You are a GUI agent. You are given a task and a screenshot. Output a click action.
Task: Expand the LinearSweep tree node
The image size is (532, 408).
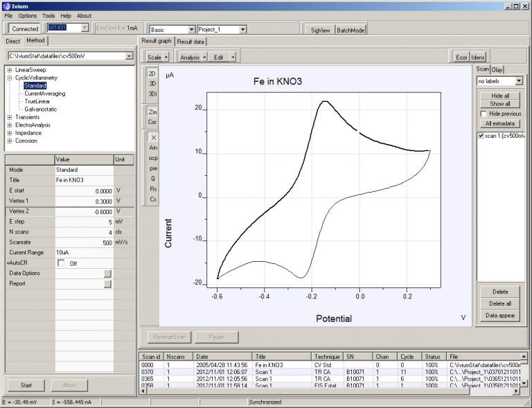click(x=9, y=70)
